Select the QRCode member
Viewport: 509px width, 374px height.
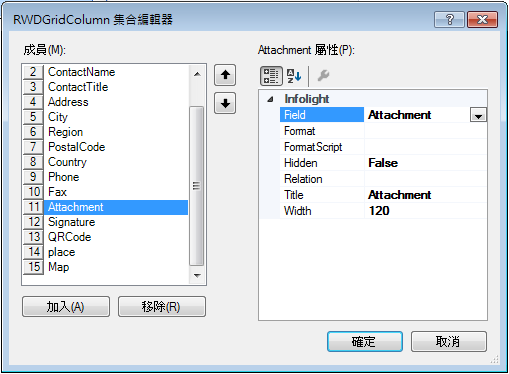pos(105,237)
